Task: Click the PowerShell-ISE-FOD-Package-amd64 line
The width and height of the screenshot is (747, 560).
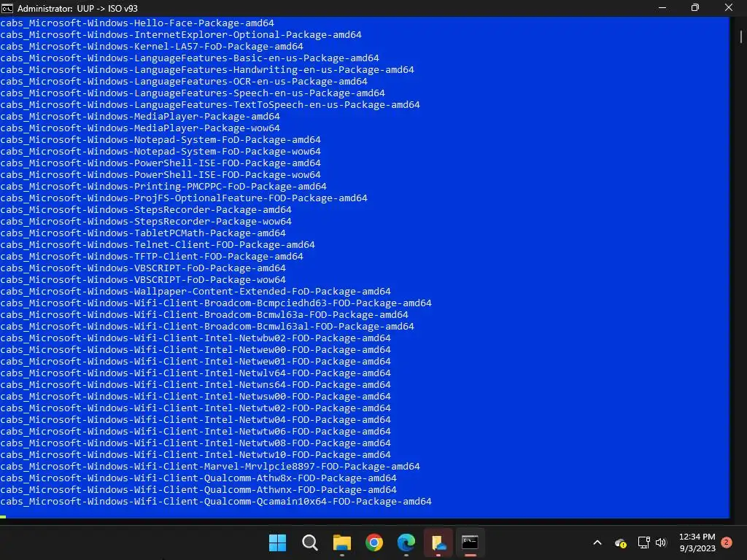Action: coord(160,163)
